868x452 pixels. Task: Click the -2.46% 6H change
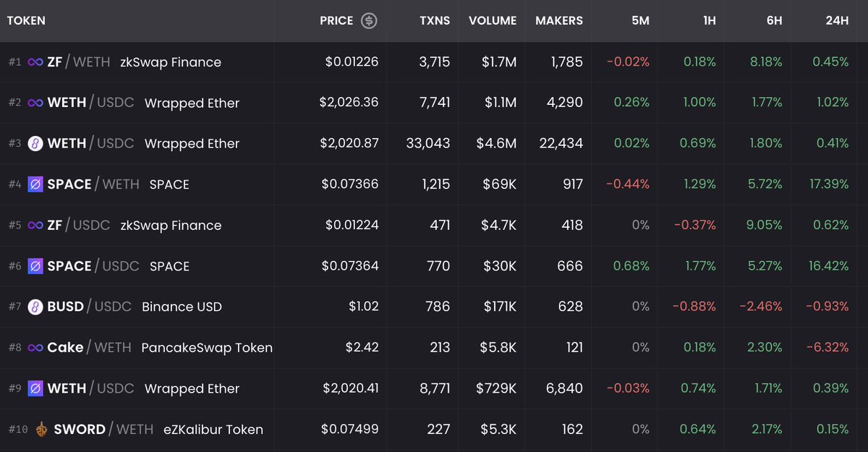761,307
